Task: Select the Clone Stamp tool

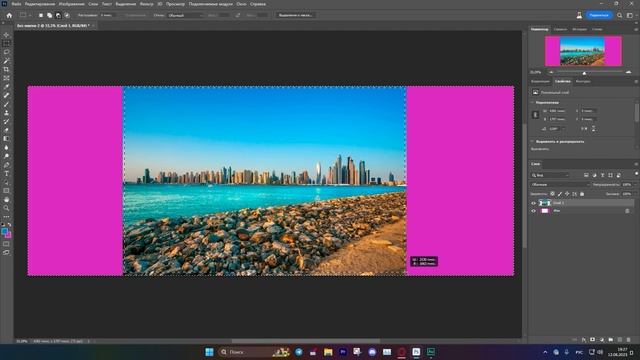Action: (x=6, y=113)
